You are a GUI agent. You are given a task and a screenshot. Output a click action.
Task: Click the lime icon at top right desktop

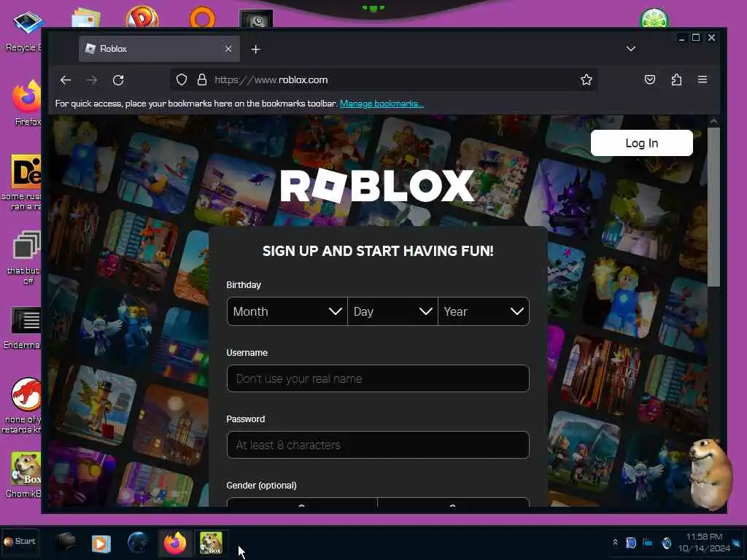click(x=654, y=18)
